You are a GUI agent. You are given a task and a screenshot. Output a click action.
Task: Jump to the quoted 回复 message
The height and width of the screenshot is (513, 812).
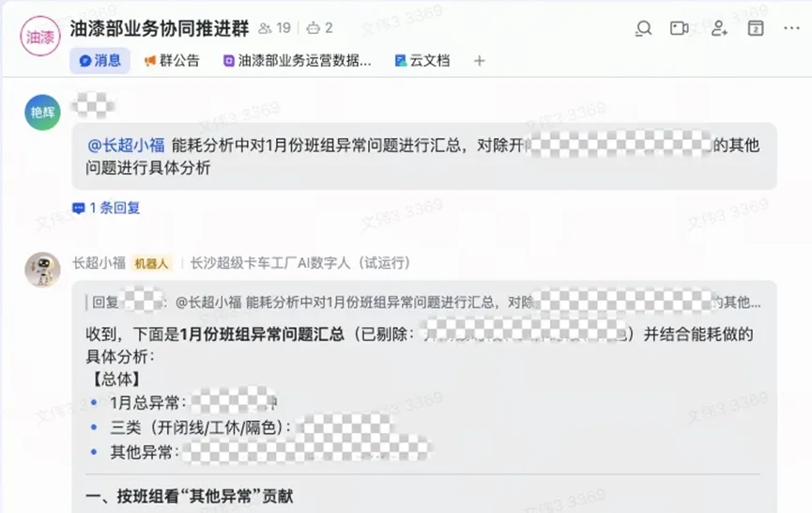[423, 303]
